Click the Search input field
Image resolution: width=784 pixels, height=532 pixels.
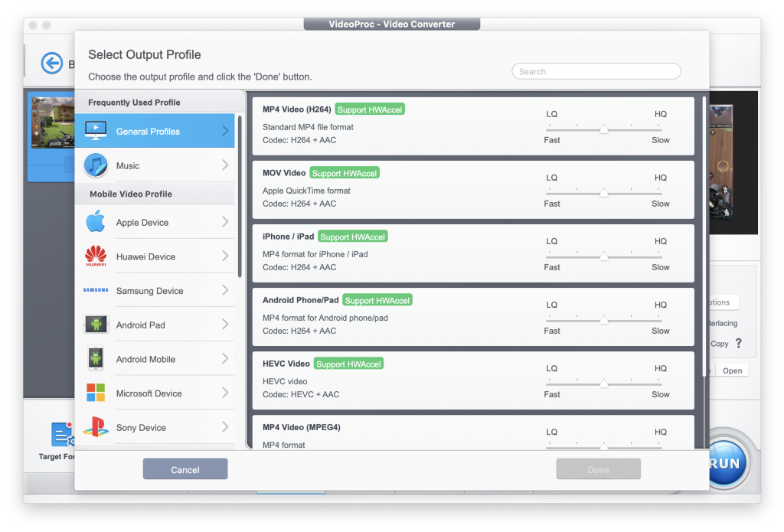(x=596, y=71)
